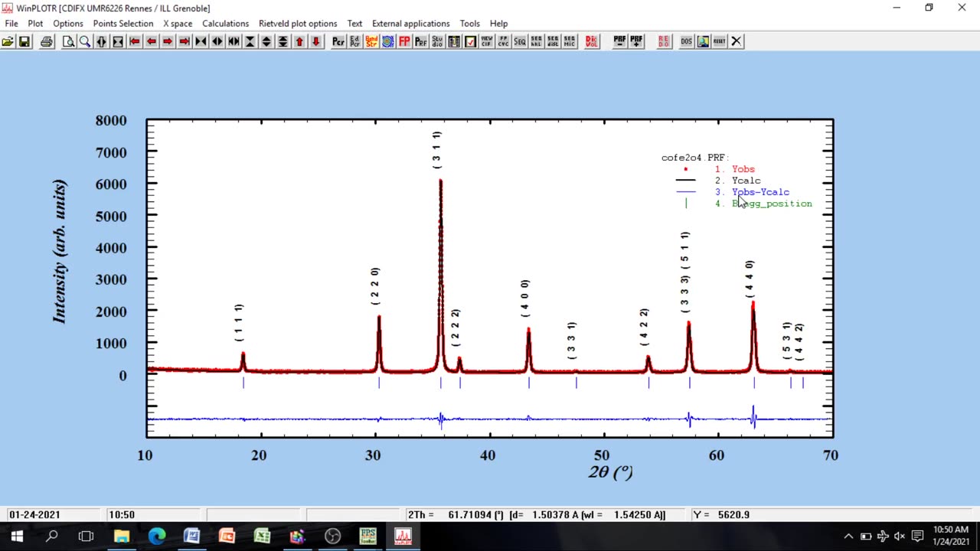Click the (4 4 0) peak label

(x=750, y=279)
